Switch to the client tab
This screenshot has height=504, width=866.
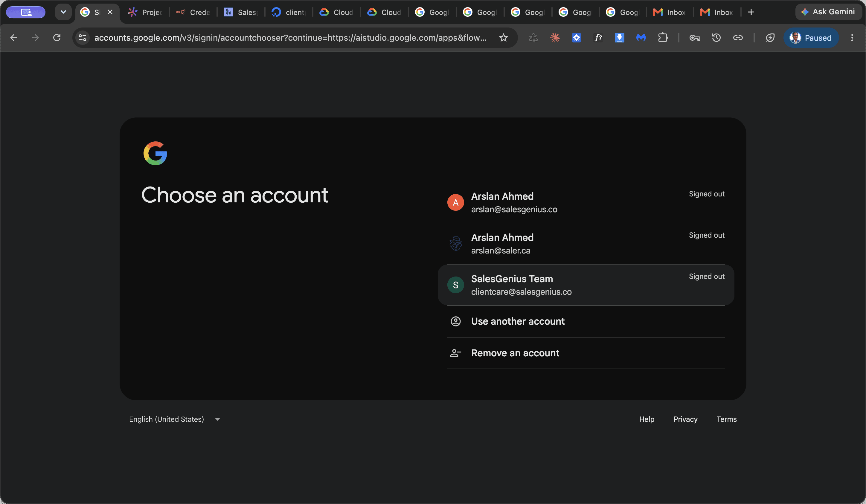click(x=288, y=12)
